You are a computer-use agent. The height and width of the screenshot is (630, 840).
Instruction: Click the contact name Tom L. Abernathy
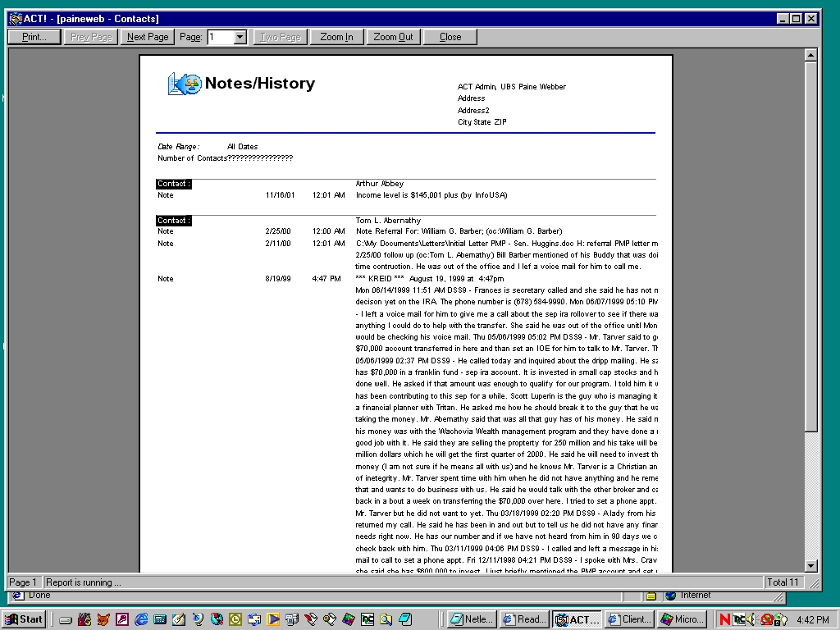click(388, 220)
